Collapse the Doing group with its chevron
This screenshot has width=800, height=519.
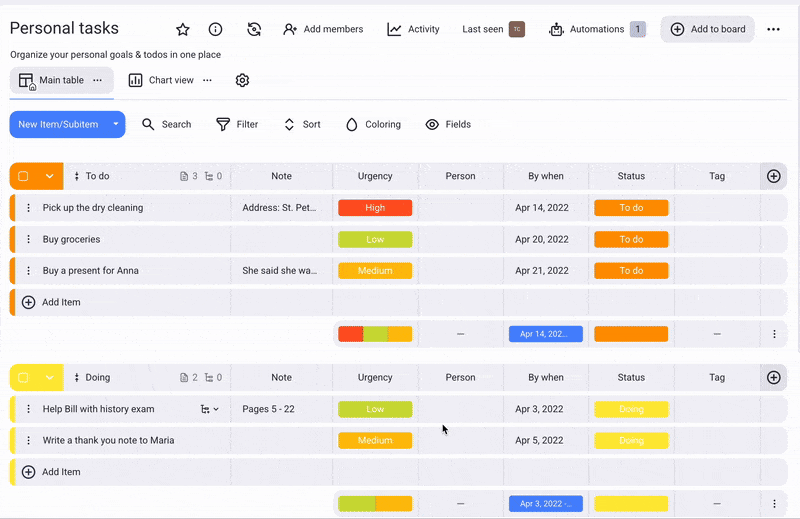(x=49, y=378)
